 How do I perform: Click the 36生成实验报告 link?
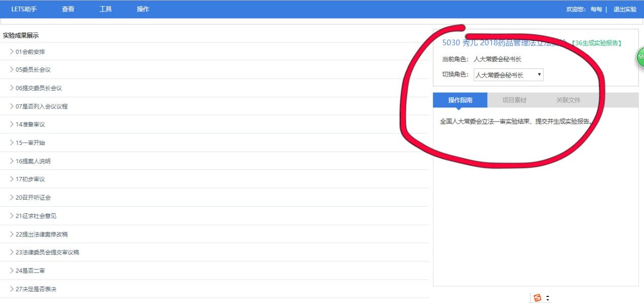[x=596, y=43]
